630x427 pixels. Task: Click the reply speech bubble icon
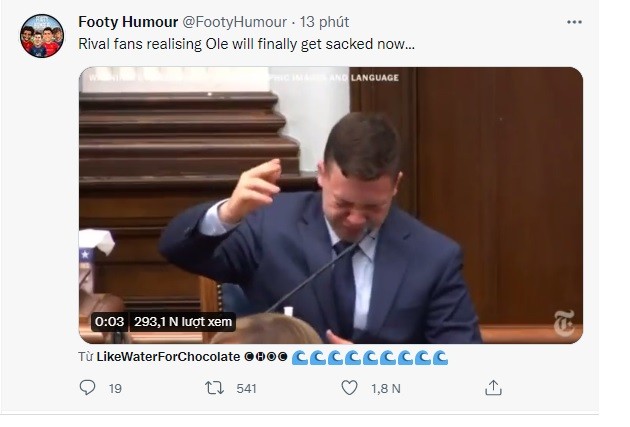tap(88, 388)
